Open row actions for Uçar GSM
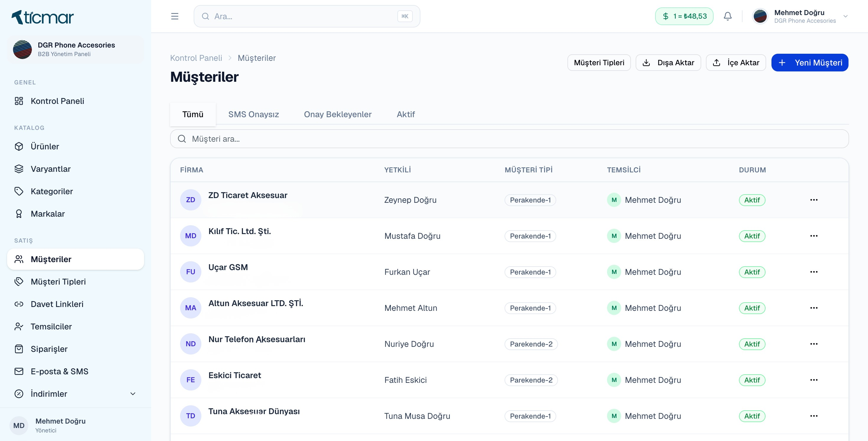Viewport: 868px width, 441px height. pyautogui.click(x=814, y=272)
